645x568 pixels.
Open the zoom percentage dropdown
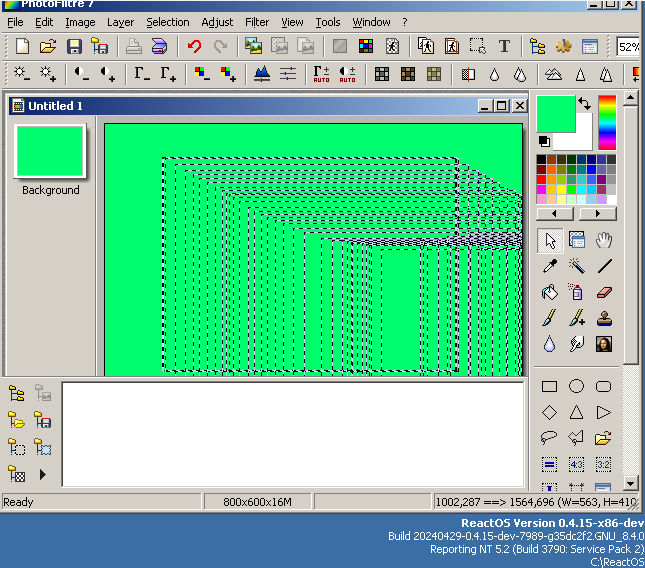click(x=629, y=46)
